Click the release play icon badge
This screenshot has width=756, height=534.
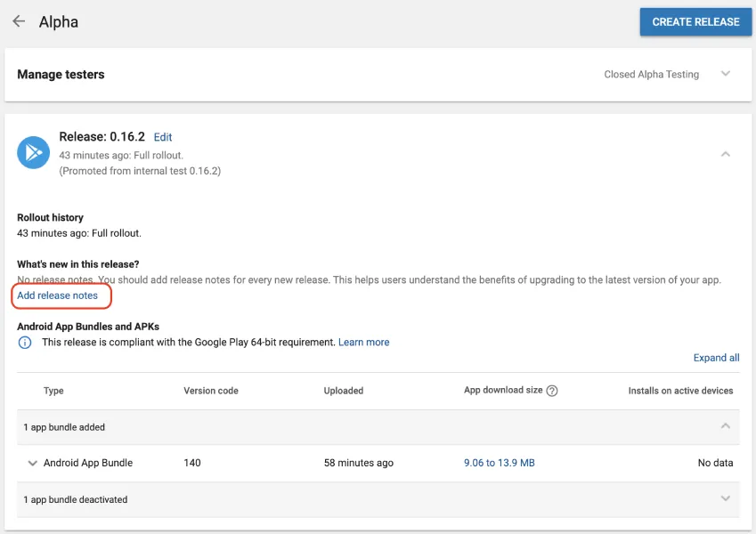click(34, 153)
